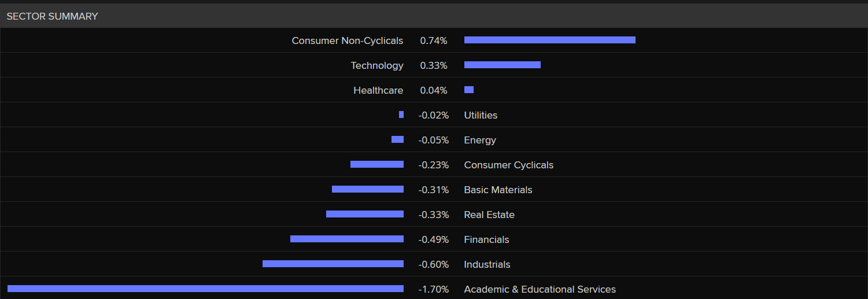The width and height of the screenshot is (868, 299).
Task: Select the Technology sector label
Action: point(377,65)
